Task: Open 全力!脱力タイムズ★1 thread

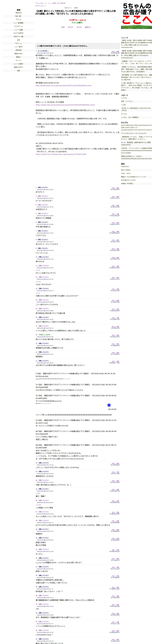Action: tap(129, 180)
